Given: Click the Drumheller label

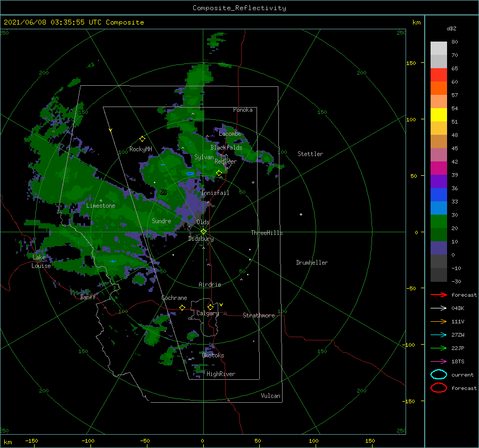Looking at the screenshot, I should click(311, 263).
